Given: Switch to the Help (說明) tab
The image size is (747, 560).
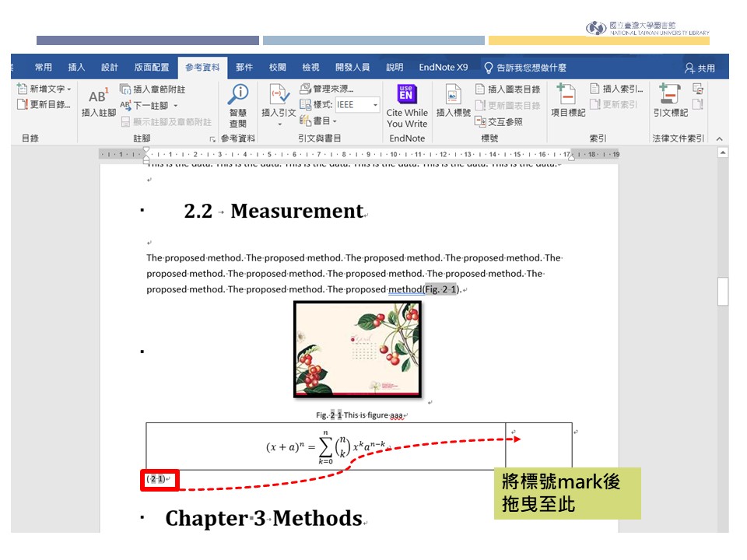Looking at the screenshot, I should (x=395, y=68).
